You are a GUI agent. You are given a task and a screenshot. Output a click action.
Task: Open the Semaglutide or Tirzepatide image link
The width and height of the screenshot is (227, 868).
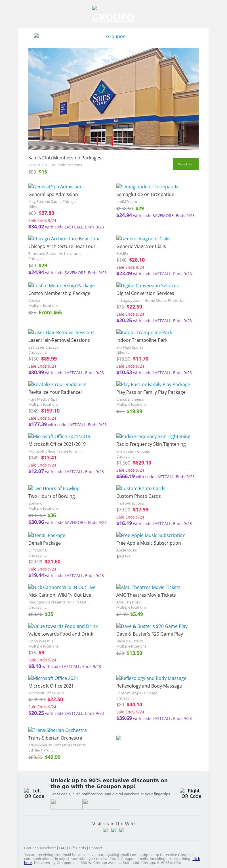point(148,187)
